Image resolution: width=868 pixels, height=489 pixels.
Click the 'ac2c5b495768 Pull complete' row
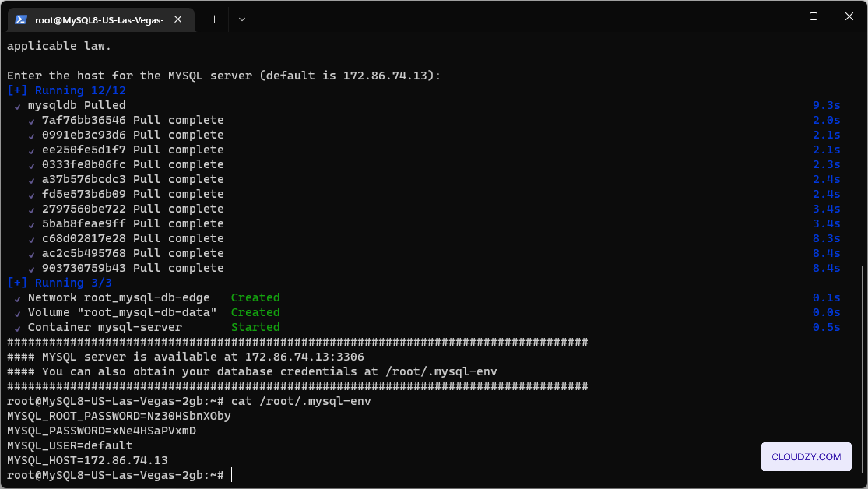tap(133, 253)
